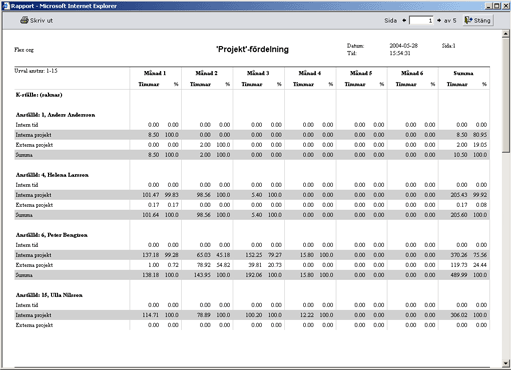511x370 pixels.
Task: Click the vertical scrollbar thumb
Action: [x=506, y=95]
